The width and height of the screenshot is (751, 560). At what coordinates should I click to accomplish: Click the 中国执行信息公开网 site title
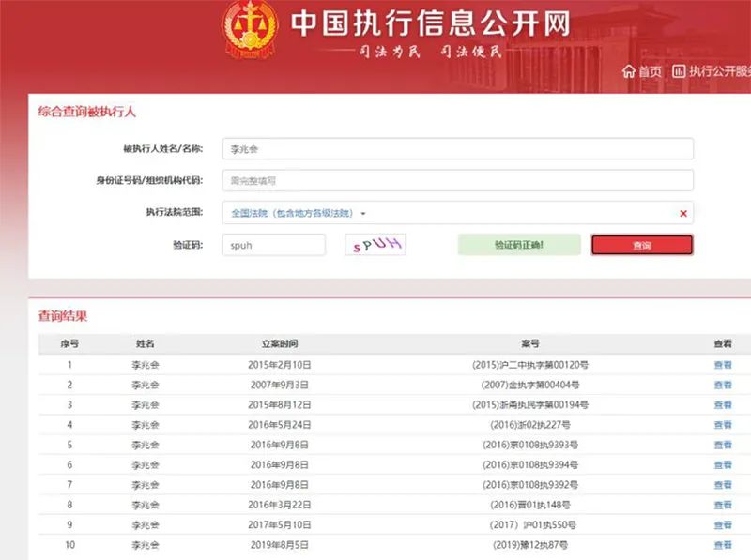point(431,23)
